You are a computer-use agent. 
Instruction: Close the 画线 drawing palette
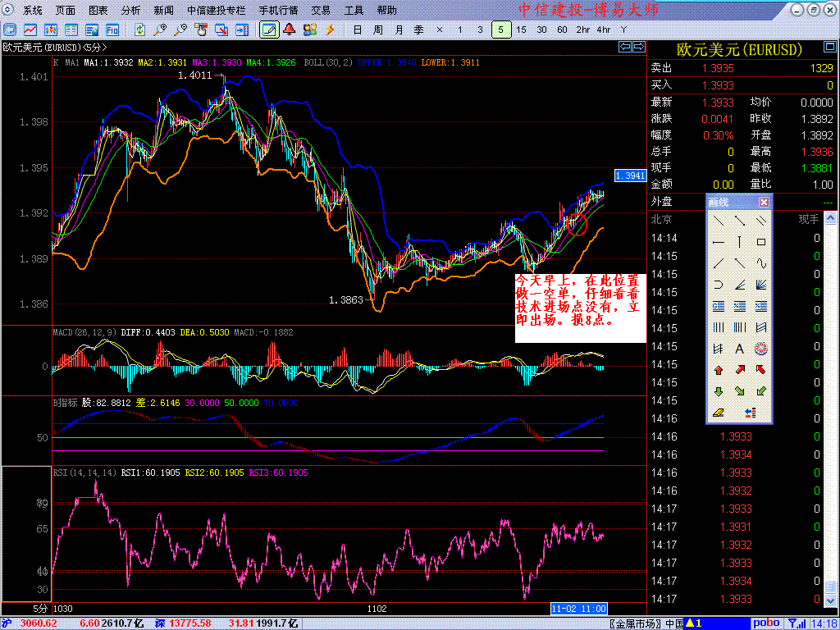coord(764,202)
